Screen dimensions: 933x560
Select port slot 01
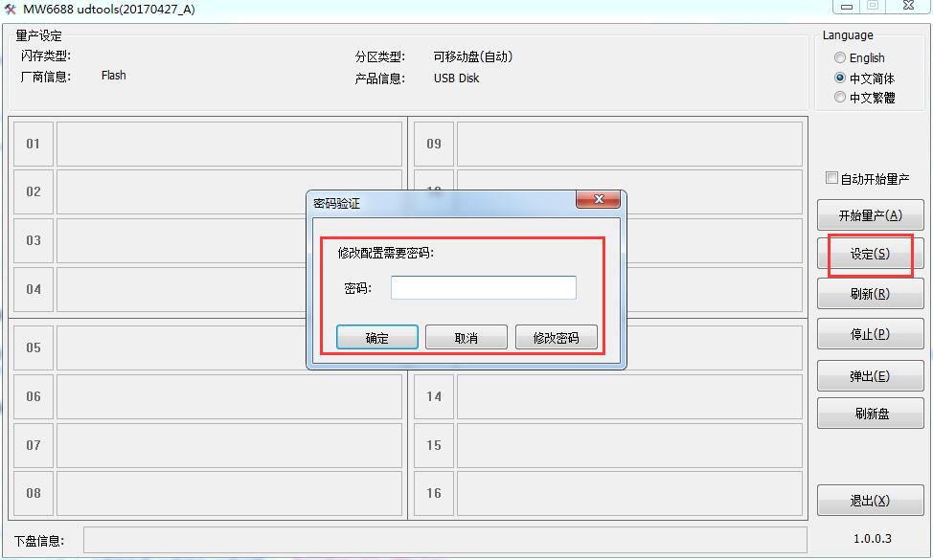pyautogui.click(x=34, y=144)
